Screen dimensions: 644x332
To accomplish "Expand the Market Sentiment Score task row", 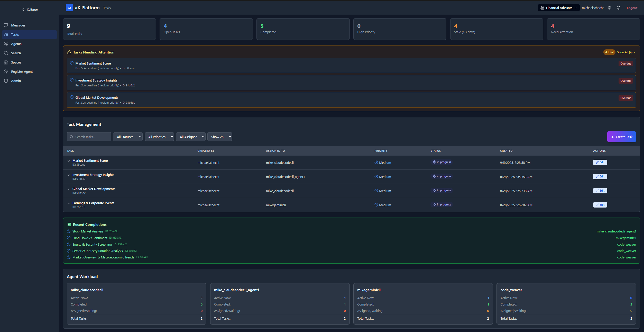I will click(69, 161).
